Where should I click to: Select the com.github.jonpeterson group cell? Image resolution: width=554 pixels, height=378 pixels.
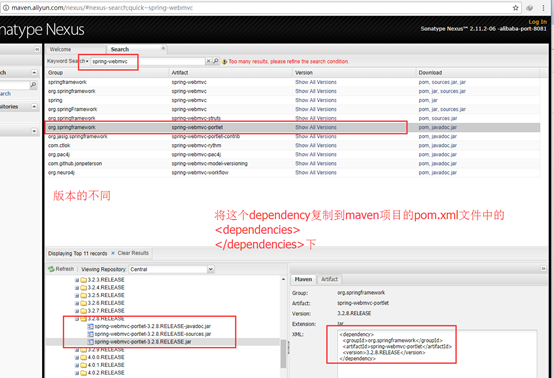[x=75, y=164]
